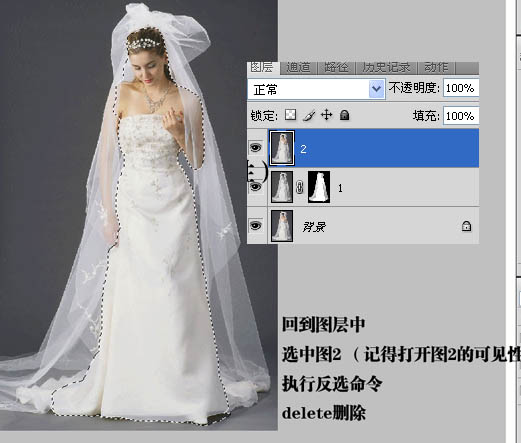
Task: Select layer 1 mask thumbnail
Action: [x=319, y=187]
